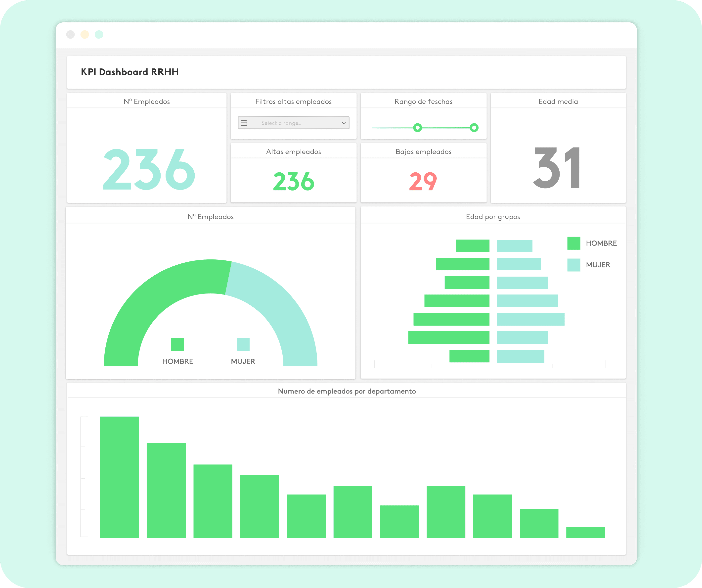Click the right handle of date range slider
The height and width of the screenshot is (588, 702).
(474, 127)
